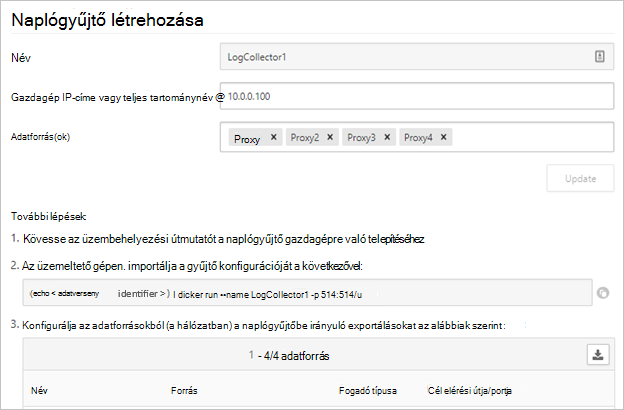Sort by the Cél elérési útja/portja column
The image size is (624, 410).
tap(470, 390)
